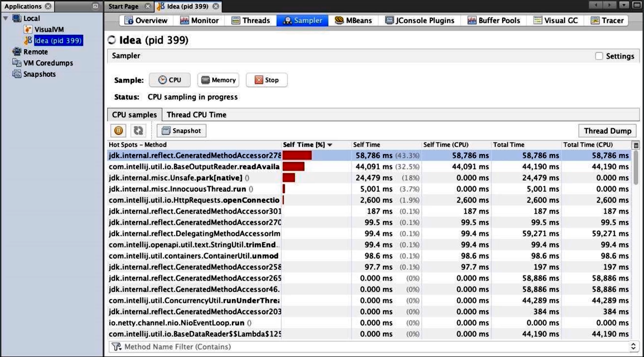The height and width of the screenshot is (357, 644).
Task: Select the BaseDataReader$$Lambda row
Action: (x=369, y=334)
